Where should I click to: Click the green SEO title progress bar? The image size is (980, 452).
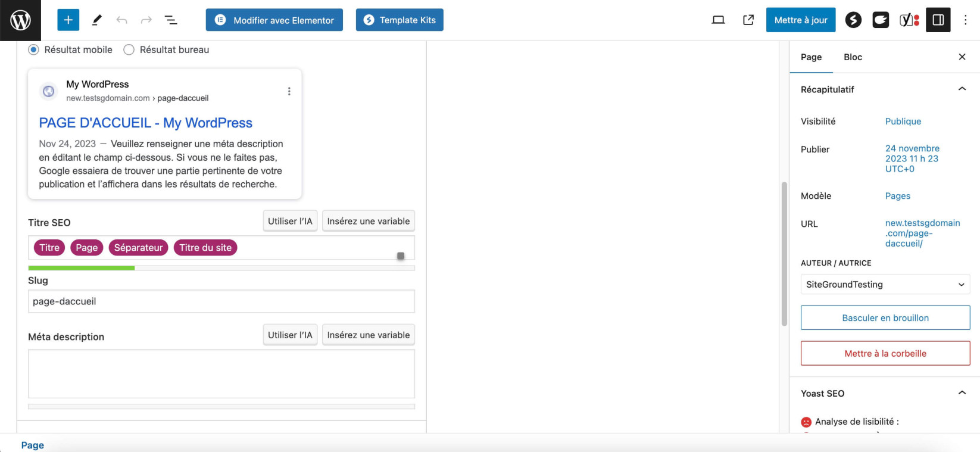[x=82, y=268]
